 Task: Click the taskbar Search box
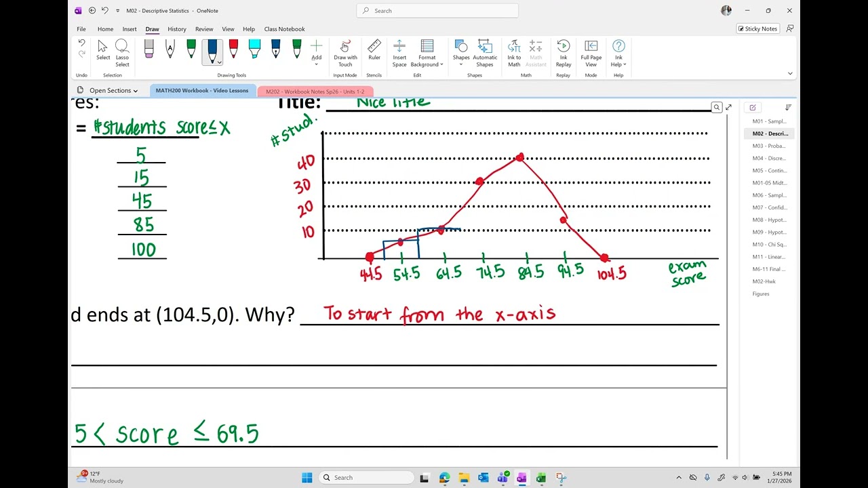pos(366,478)
